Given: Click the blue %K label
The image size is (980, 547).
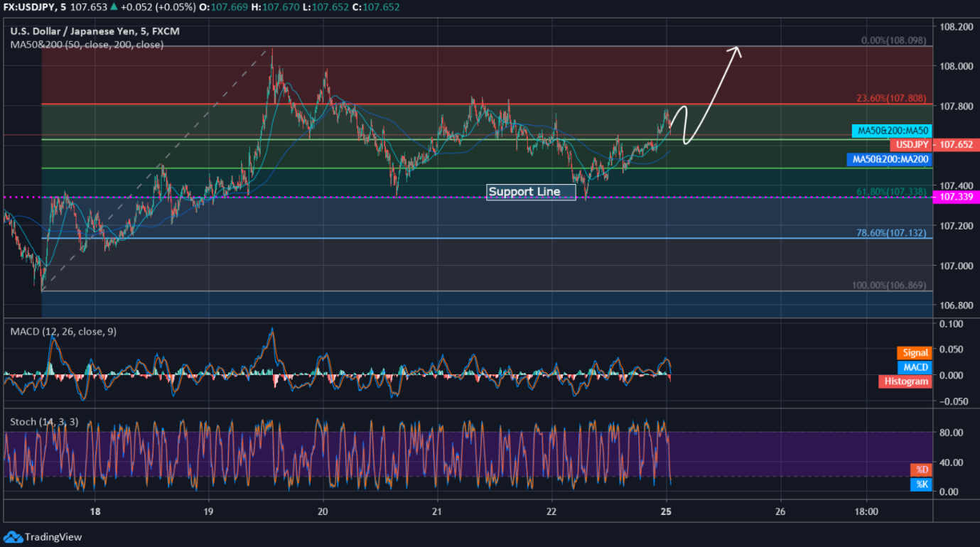Looking at the screenshot, I should point(922,484).
